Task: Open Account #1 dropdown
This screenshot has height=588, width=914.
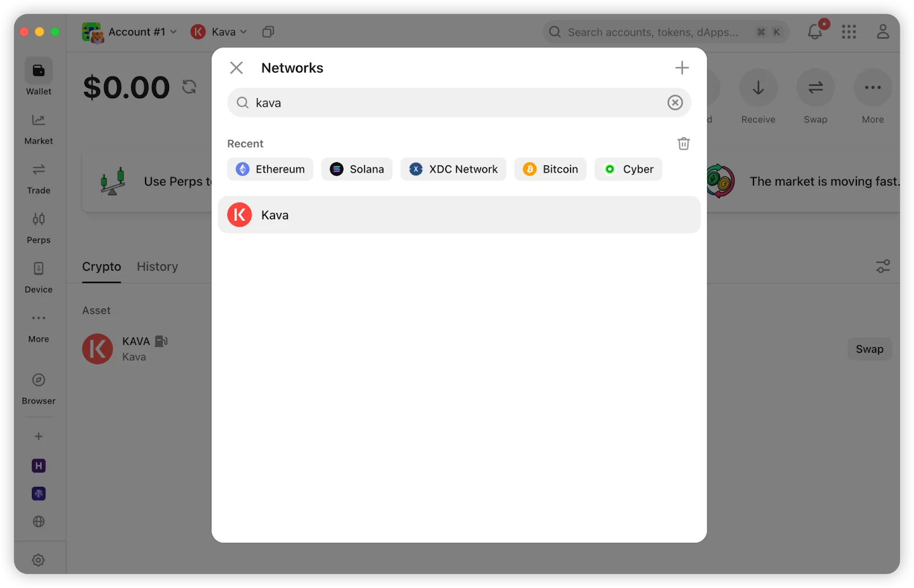Action: [129, 32]
